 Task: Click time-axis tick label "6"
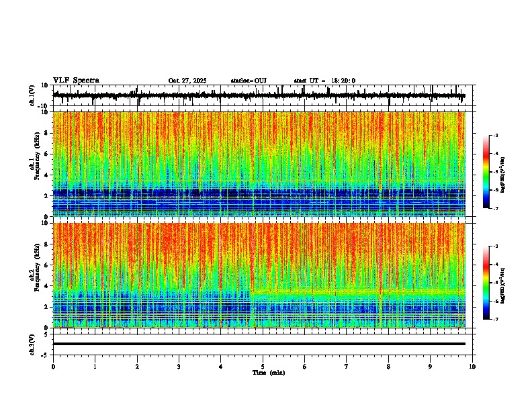tap(305, 367)
